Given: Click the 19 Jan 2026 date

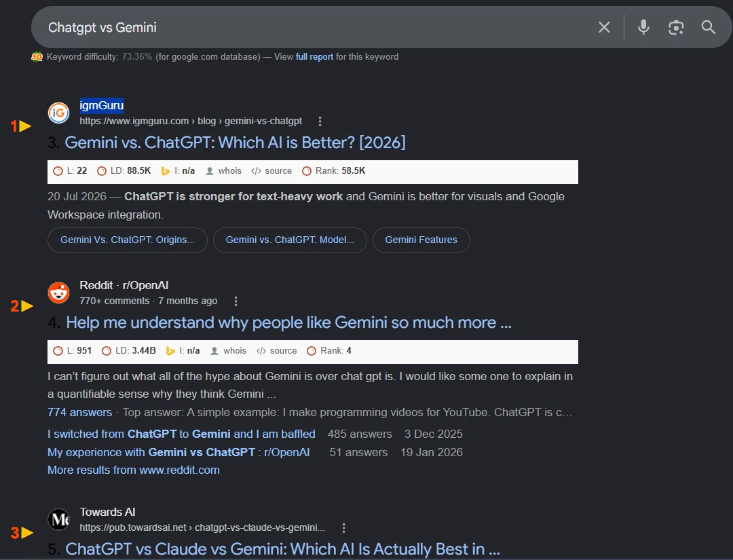Looking at the screenshot, I should pos(432,453).
